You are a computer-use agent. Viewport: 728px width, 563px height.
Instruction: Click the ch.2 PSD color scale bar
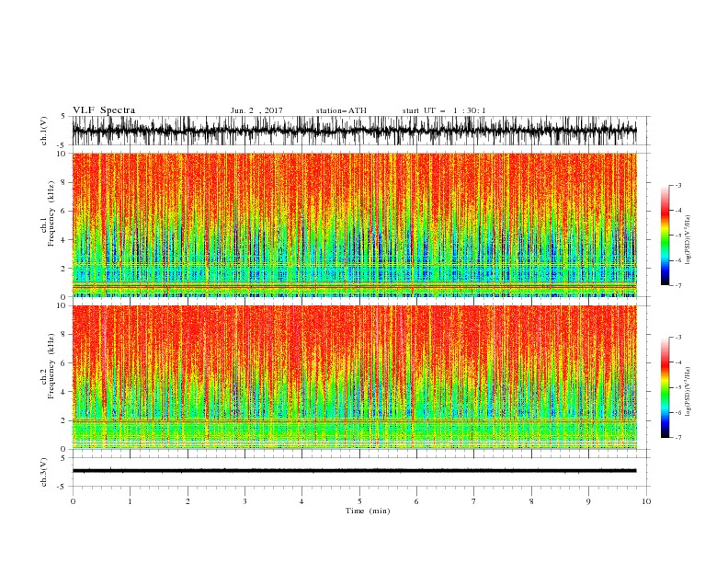(665, 387)
